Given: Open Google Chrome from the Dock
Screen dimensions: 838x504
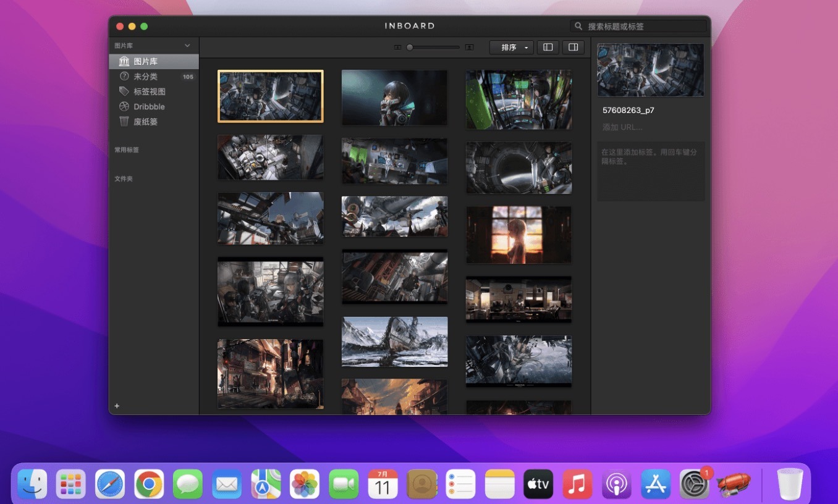Looking at the screenshot, I should coord(149,484).
